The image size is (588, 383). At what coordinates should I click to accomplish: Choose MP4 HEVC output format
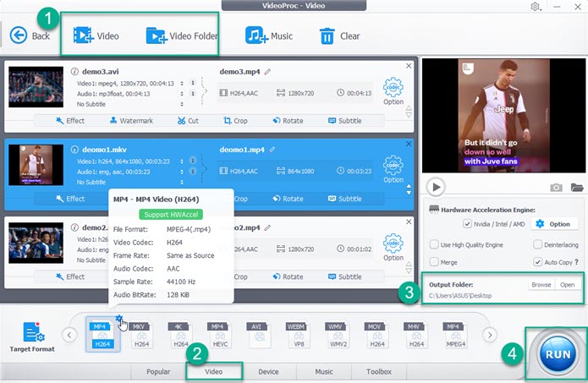[x=220, y=335]
